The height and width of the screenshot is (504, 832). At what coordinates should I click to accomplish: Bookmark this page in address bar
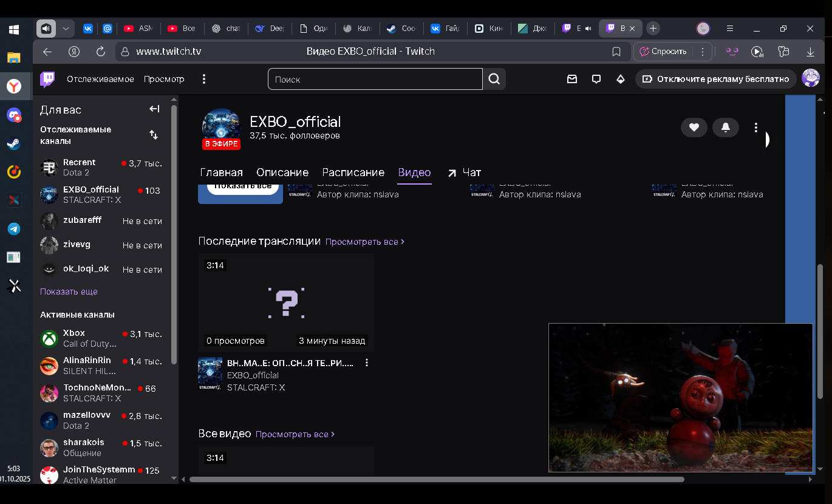tap(616, 52)
